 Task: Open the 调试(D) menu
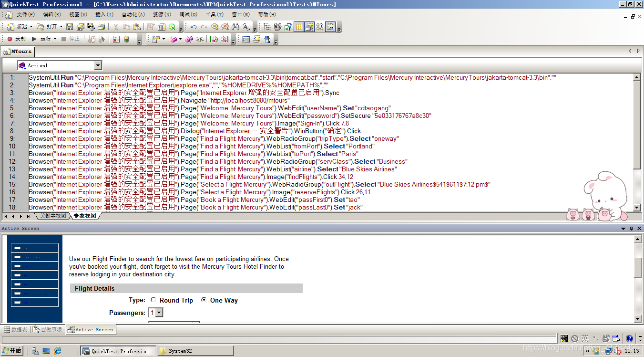pos(188,15)
